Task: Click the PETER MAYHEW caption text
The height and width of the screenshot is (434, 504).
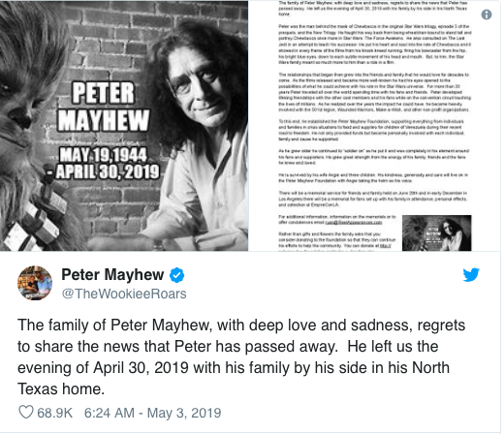Action: coord(104,107)
